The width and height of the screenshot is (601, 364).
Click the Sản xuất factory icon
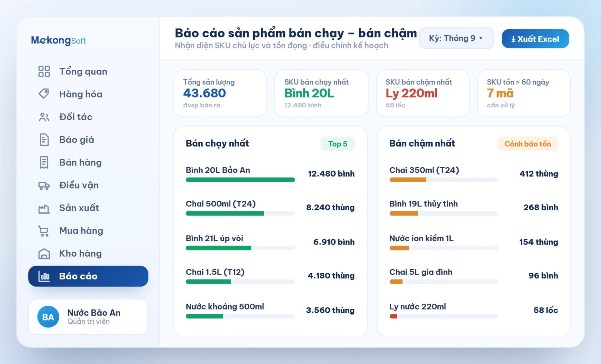[x=44, y=208]
